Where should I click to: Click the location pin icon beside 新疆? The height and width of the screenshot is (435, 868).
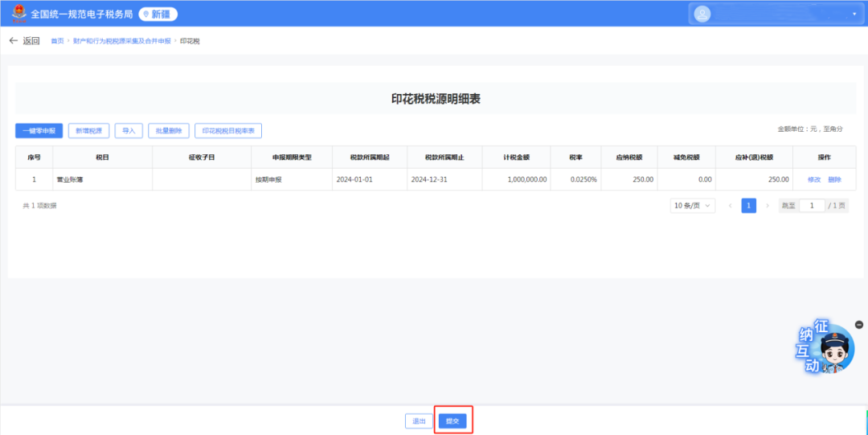(x=146, y=14)
